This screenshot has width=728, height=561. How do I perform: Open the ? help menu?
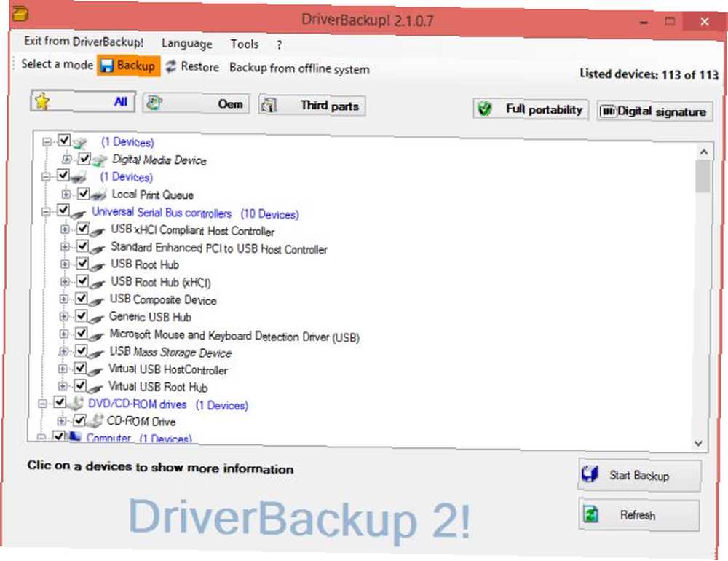click(279, 45)
